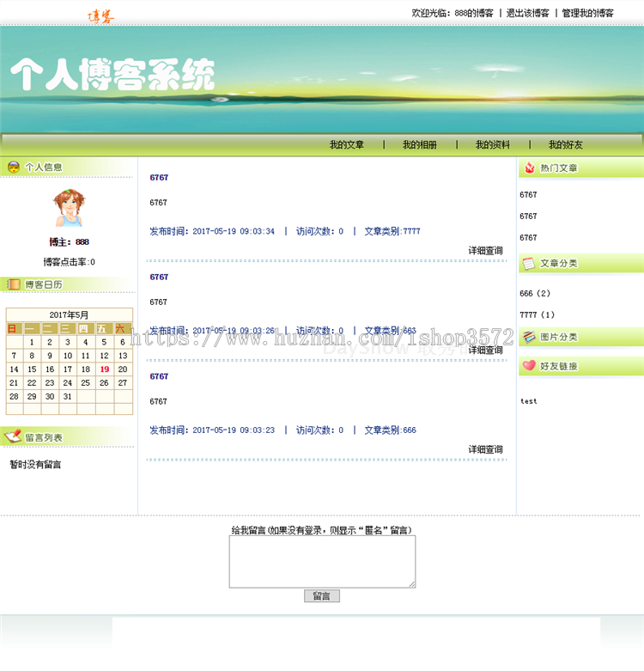Click the blog owner avatar image

click(69, 208)
